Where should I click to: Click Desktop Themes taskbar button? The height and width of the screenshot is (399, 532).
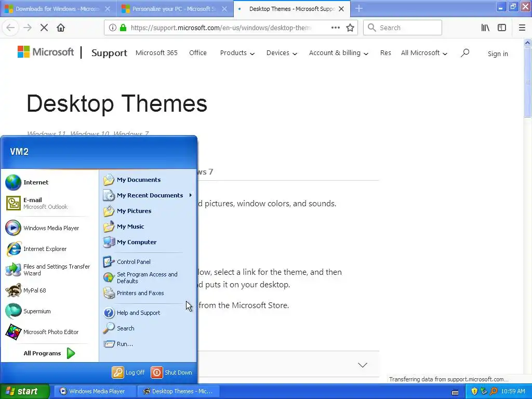pyautogui.click(x=179, y=391)
